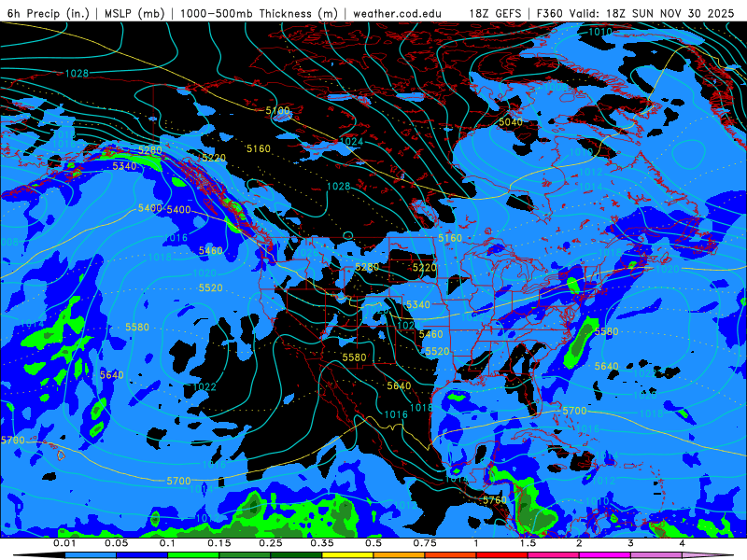Click the 0.05 value on the precipitation legend
747x560 pixels.
pyautogui.click(x=116, y=543)
